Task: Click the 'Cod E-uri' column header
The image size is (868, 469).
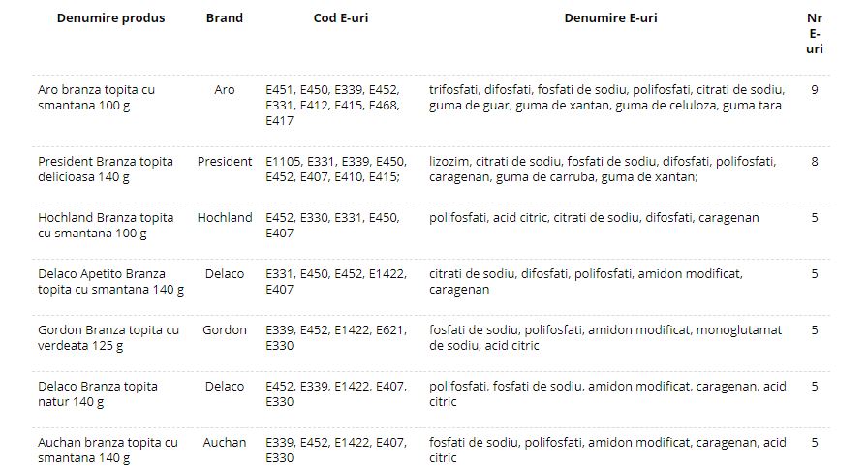Action: click(340, 18)
